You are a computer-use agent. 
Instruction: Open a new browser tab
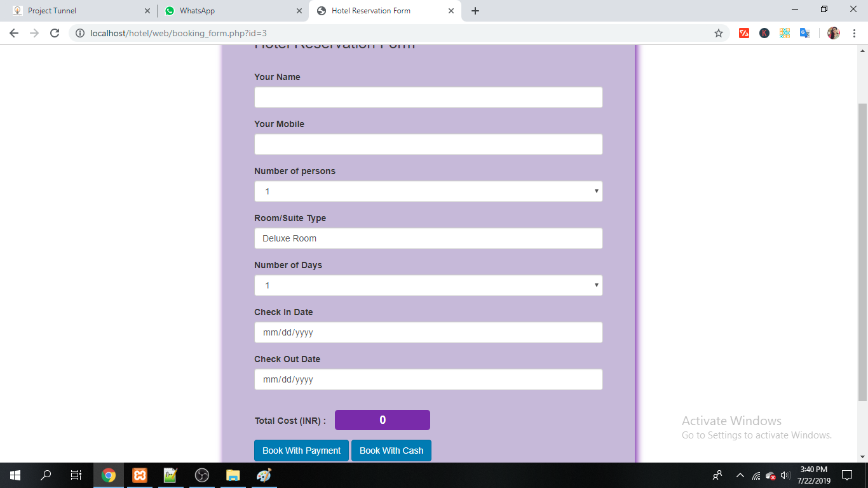click(475, 11)
